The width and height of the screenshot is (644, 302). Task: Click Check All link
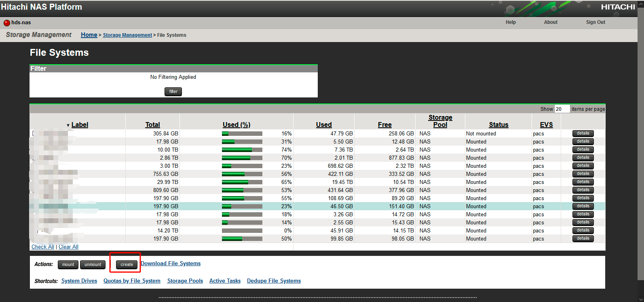click(x=43, y=247)
